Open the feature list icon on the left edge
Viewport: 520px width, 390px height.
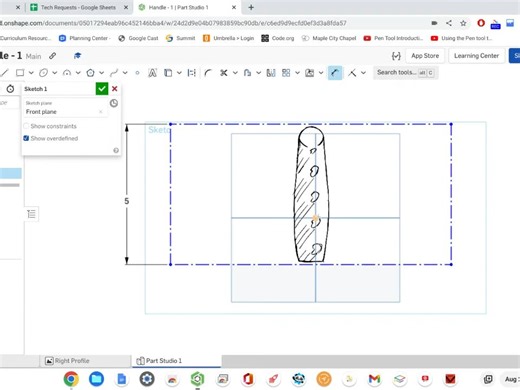32,214
